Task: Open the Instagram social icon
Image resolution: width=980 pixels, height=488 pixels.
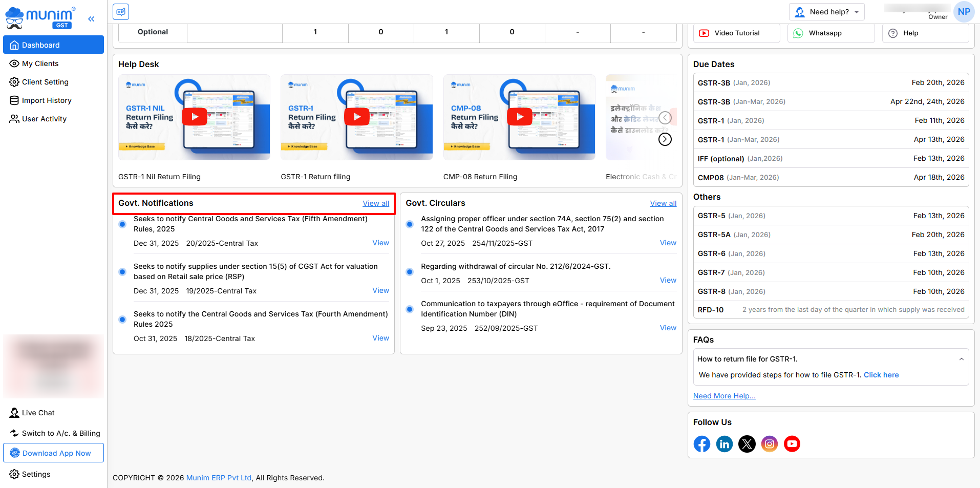Action: pos(769,444)
